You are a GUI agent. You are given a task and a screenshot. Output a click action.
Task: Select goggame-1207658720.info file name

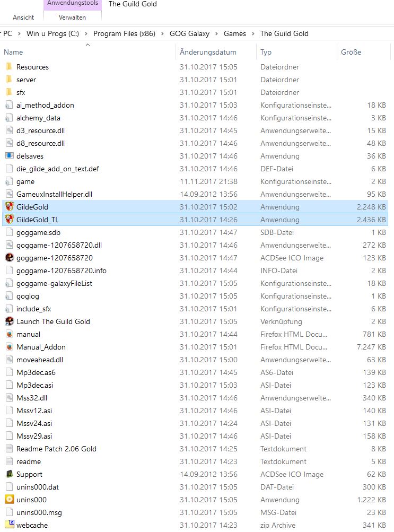pyautogui.click(x=62, y=271)
